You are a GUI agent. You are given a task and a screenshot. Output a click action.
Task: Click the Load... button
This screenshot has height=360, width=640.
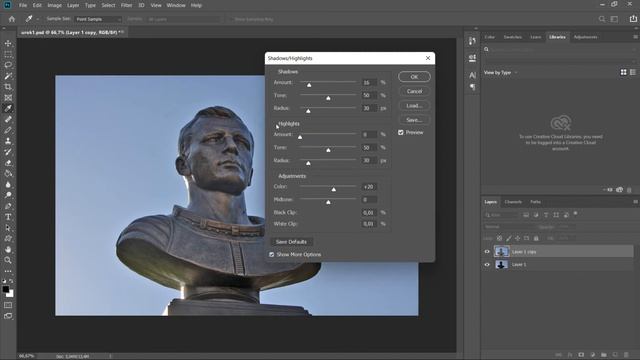[x=414, y=106]
